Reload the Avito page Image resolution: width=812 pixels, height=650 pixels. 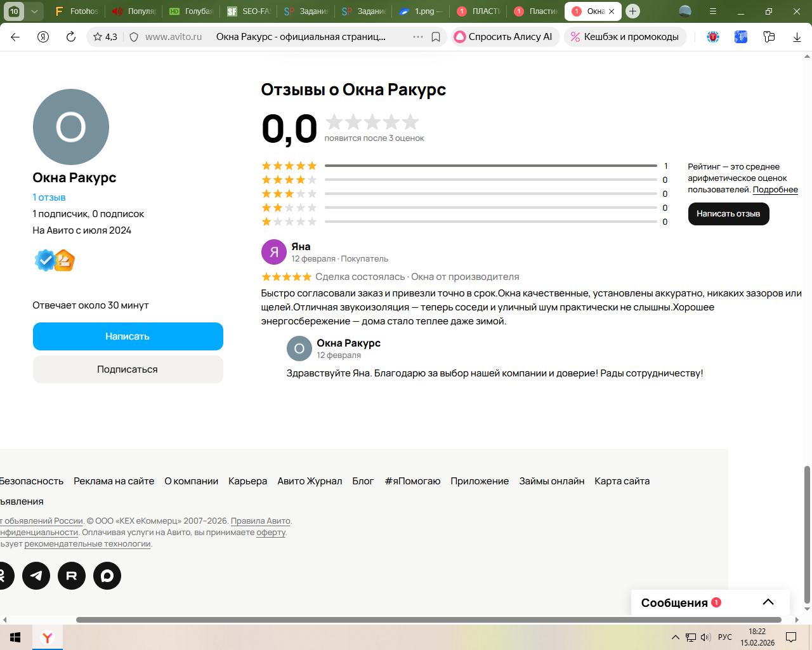click(71, 37)
